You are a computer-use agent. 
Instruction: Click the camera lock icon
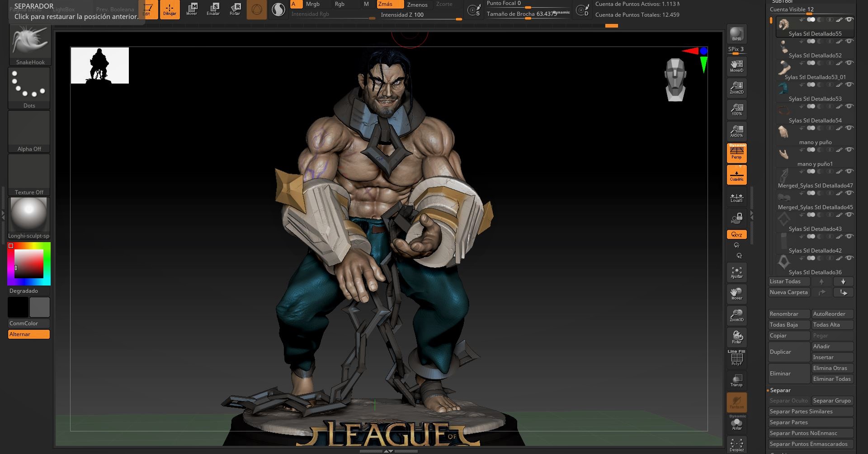click(x=736, y=219)
